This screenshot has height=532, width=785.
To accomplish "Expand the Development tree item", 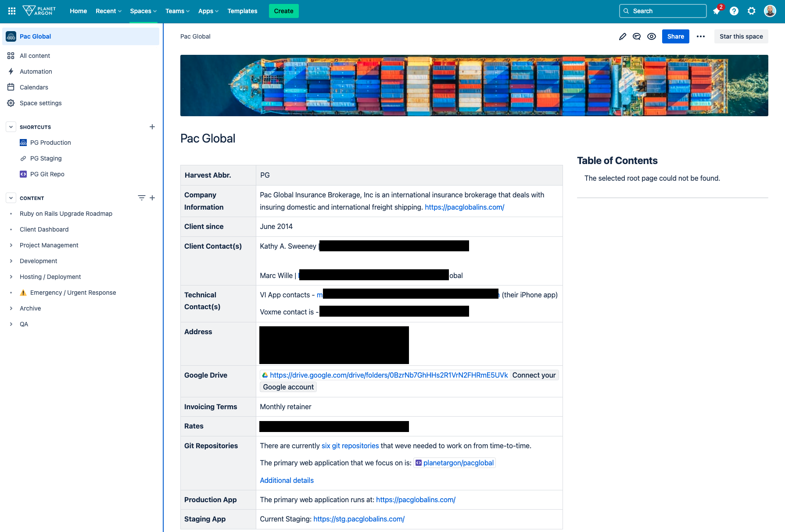I will coord(11,261).
